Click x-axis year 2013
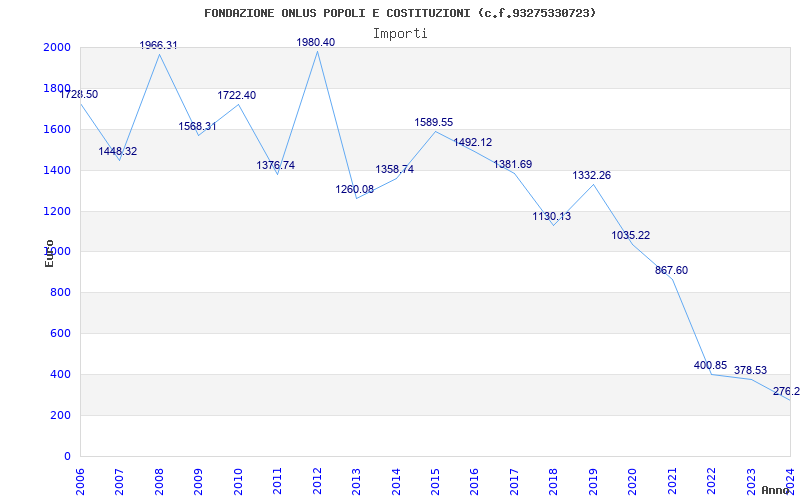 (x=356, y=482)
